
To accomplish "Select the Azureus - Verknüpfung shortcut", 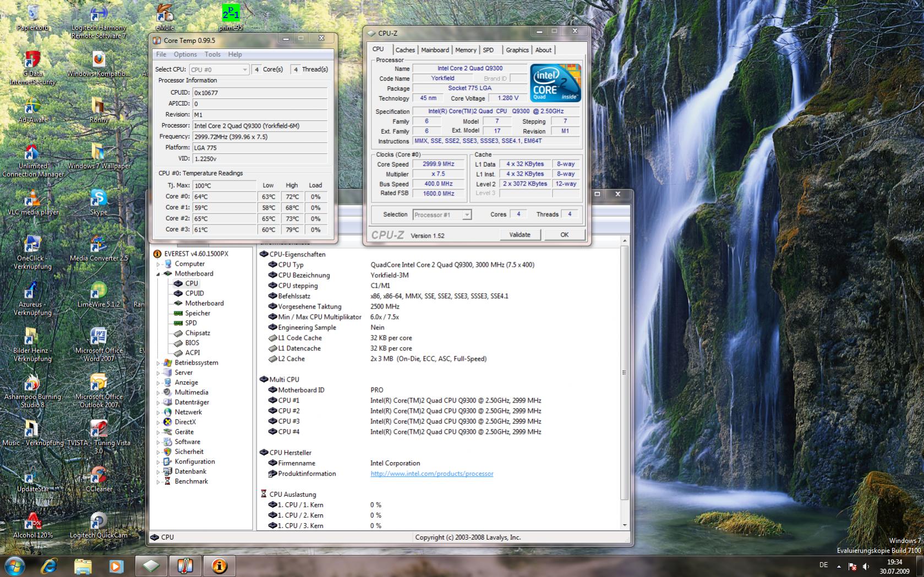I will [x=32, y=299].
